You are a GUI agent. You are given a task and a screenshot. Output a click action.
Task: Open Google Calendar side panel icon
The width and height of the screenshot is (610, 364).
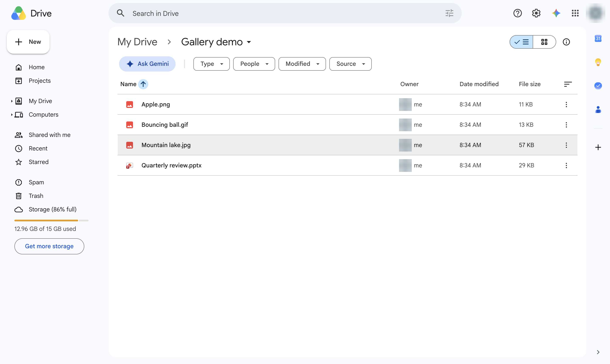coord(598,38)
